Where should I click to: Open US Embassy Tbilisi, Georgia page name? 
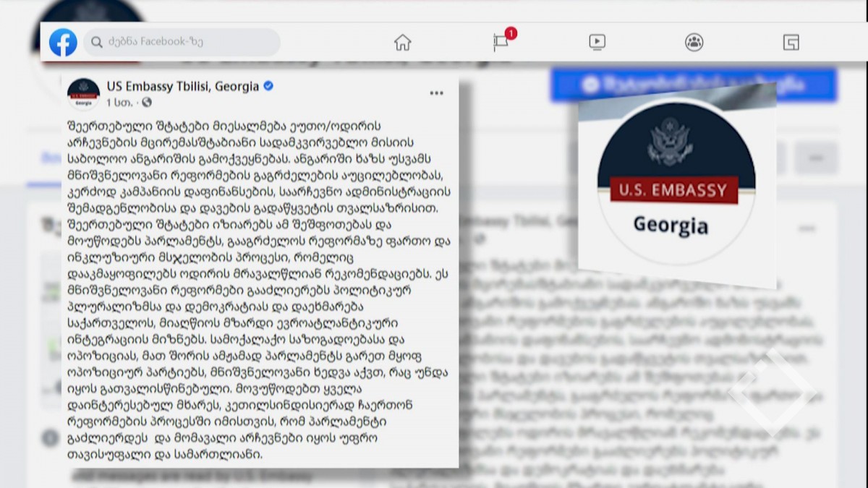pos(183,86)
